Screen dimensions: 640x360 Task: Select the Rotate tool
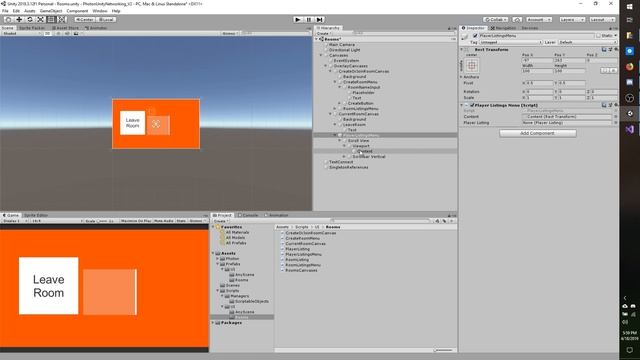[29, 20]
